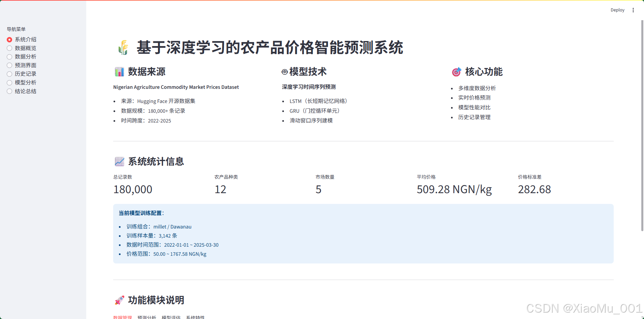Click the 训练组合：millet / Dawanau line
The width and height of the screenshot is (644, 319).
click(159, 227)
